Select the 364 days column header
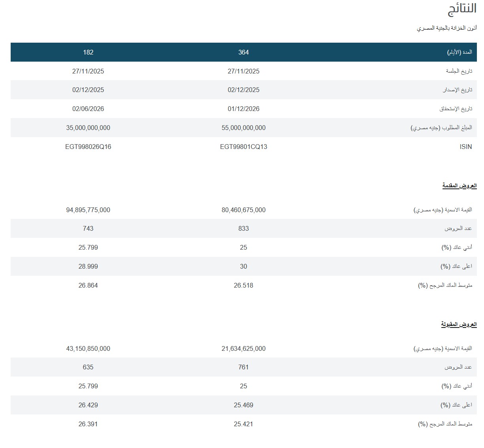This screenshot has height=448, width=484. click(x=243, y=52)
